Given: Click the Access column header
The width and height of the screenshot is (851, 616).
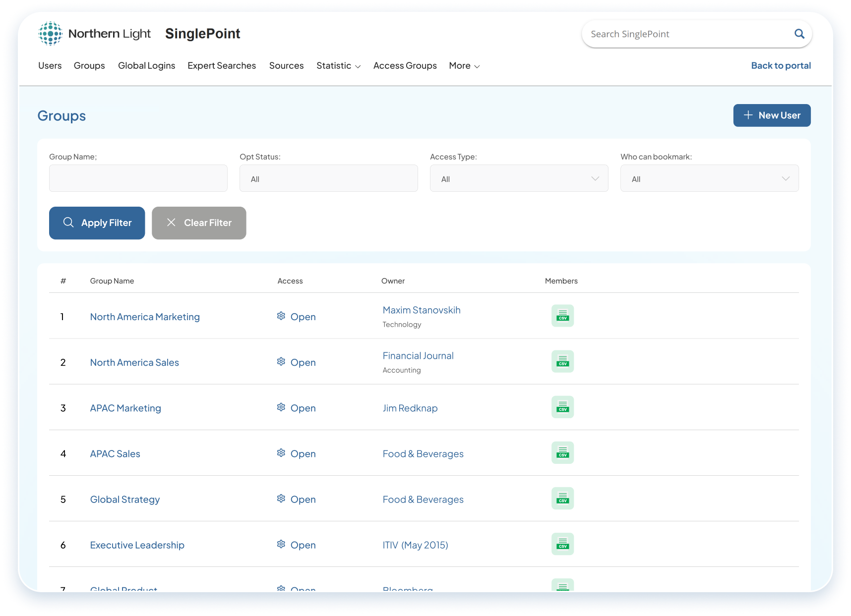Looking at the screenshot, I should click(290, 280).
